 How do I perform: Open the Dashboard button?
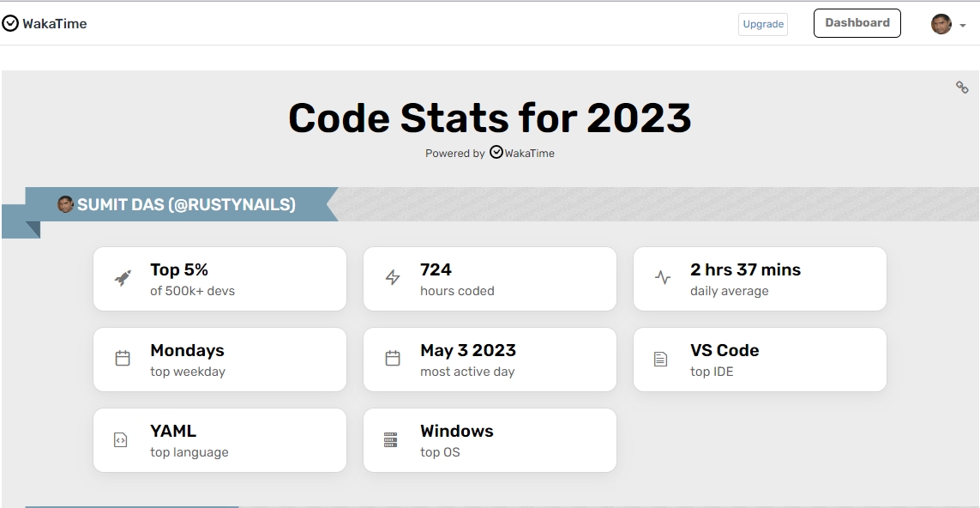point(857,23)
